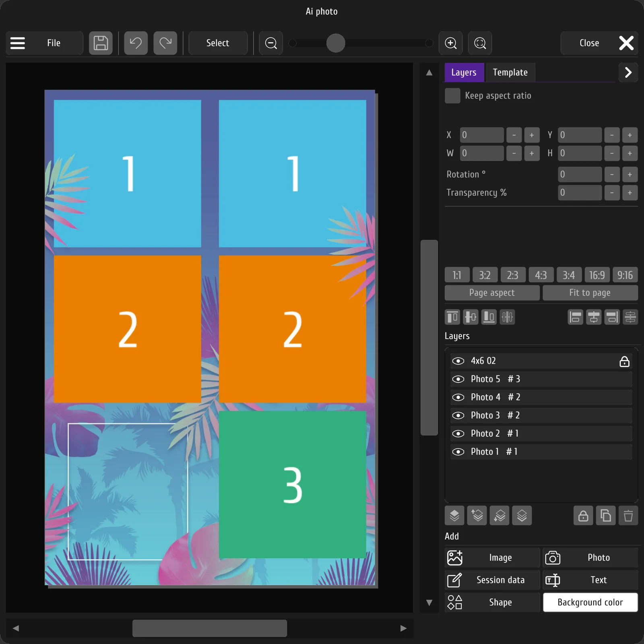Click the duplicate layer icon

606,516
